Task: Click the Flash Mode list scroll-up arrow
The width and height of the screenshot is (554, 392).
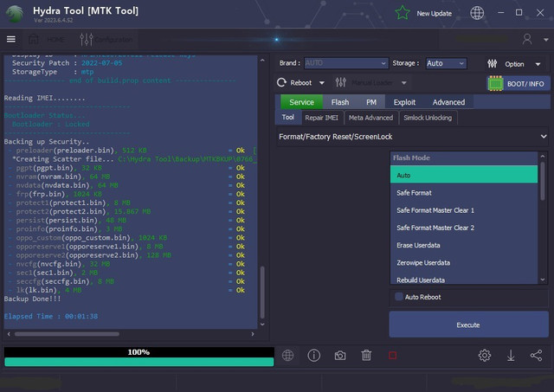Action: (543, 156)
